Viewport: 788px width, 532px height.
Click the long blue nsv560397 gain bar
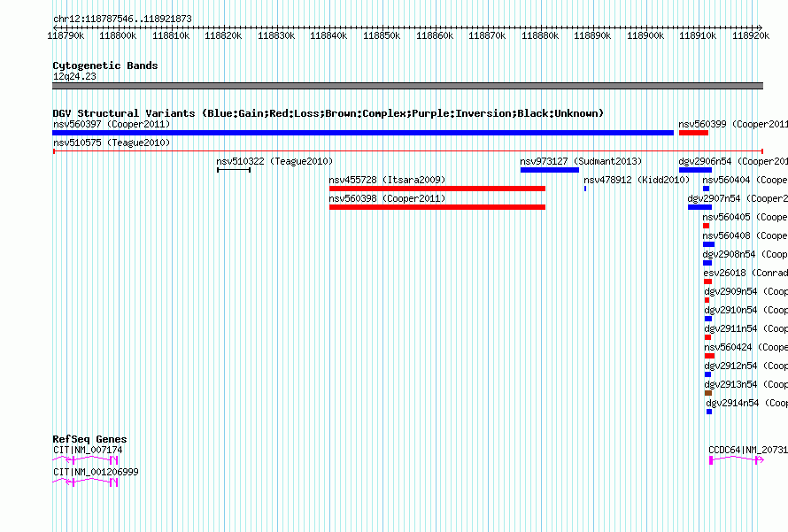(x=363, y=133)
